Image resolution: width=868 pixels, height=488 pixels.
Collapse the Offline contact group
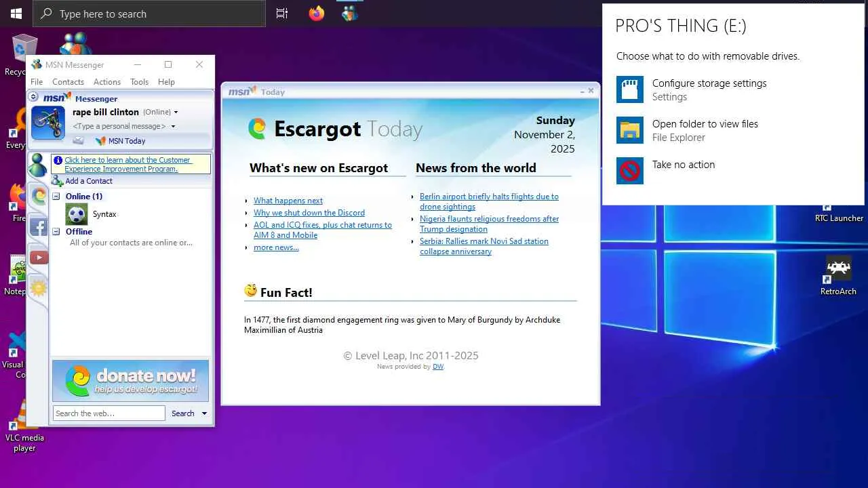coord(56,232)
